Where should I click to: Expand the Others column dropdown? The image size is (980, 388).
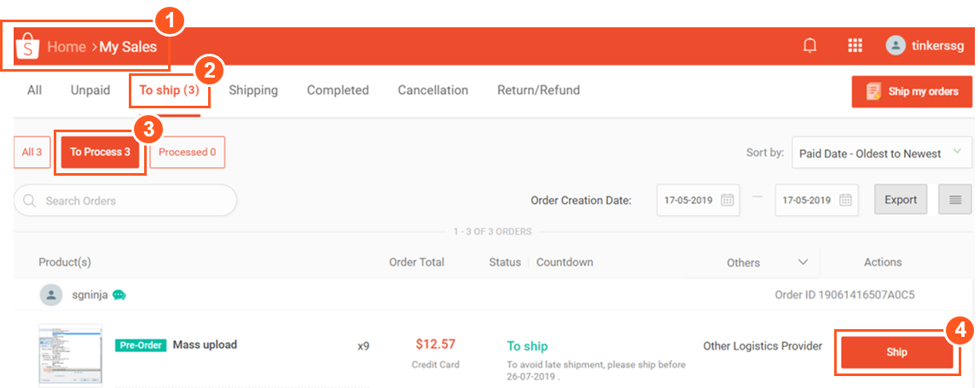[x=803, y=263]
